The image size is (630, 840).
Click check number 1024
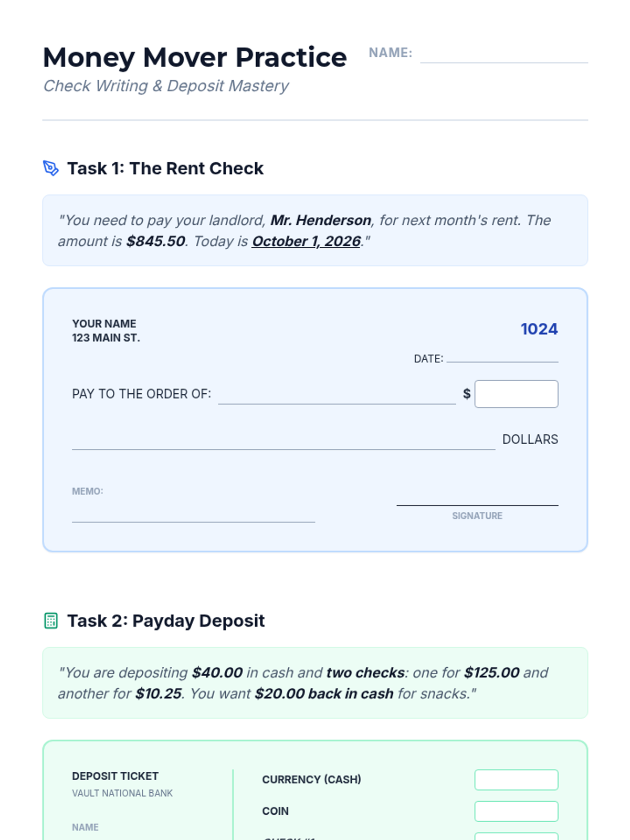coord(539,329)
